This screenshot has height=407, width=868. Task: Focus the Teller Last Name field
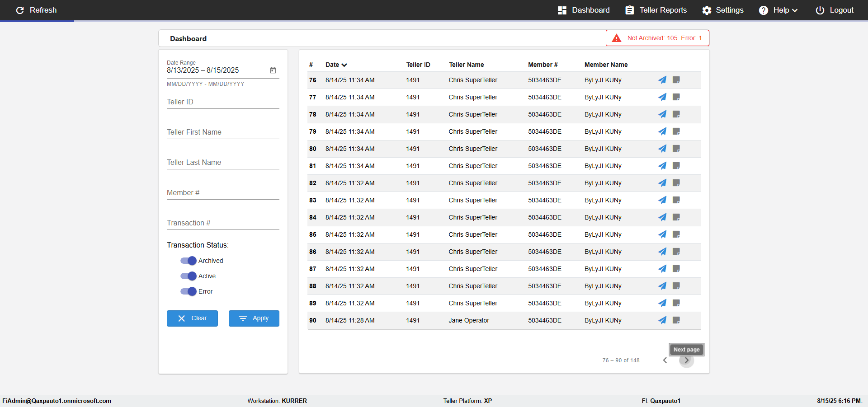[223, 162]
